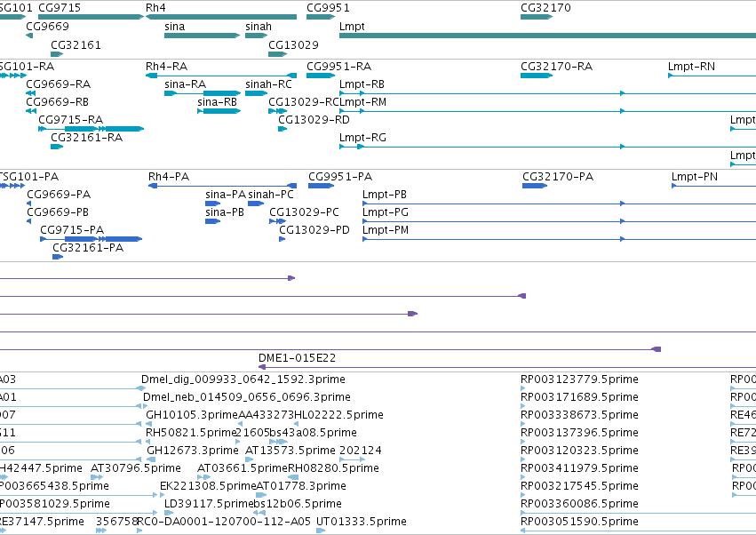Select EST UT01333.5prime
Screen dimensions: 756x535
point(362,522)
